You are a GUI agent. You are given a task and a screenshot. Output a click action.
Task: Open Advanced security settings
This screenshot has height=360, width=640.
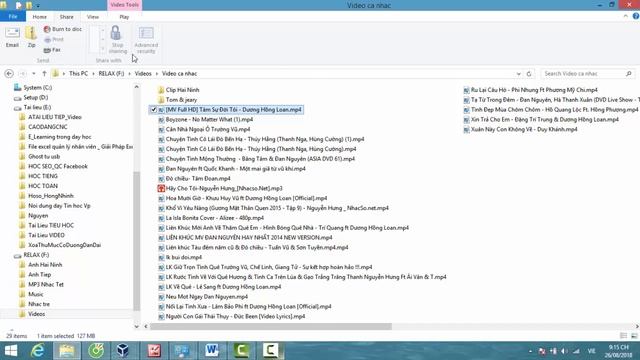(x=146, y=39)
